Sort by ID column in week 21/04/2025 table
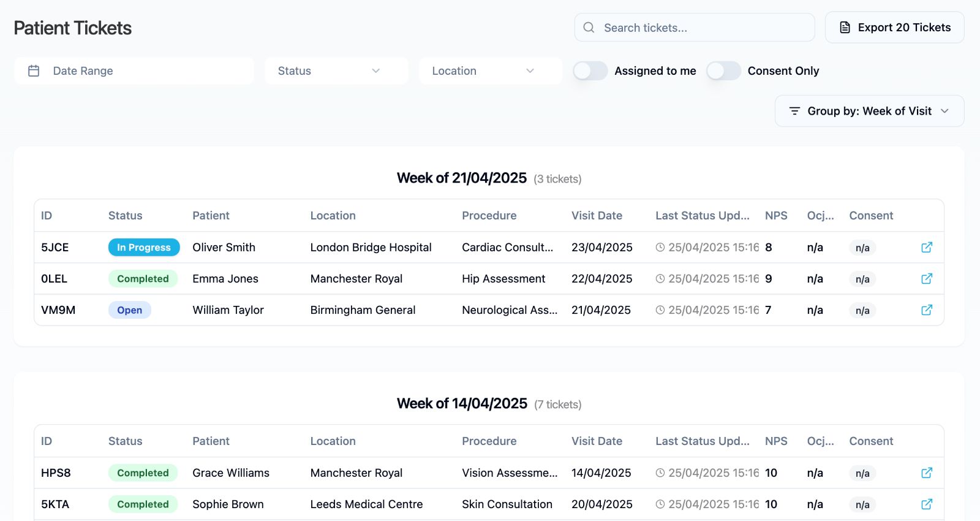The width and height of the screenshot is (980, 521). pyautogui.click(x=47, y=216)
